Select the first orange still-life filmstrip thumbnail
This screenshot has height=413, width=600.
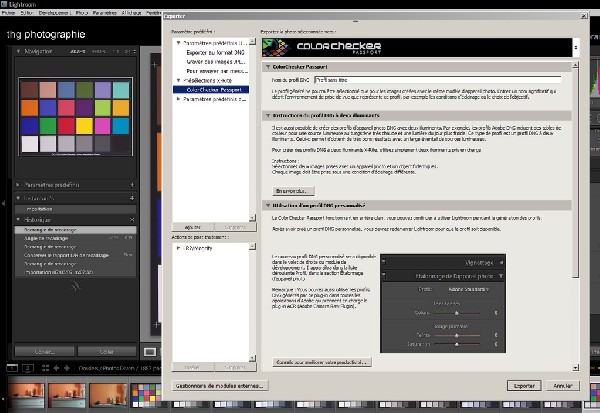click(26, 395)
